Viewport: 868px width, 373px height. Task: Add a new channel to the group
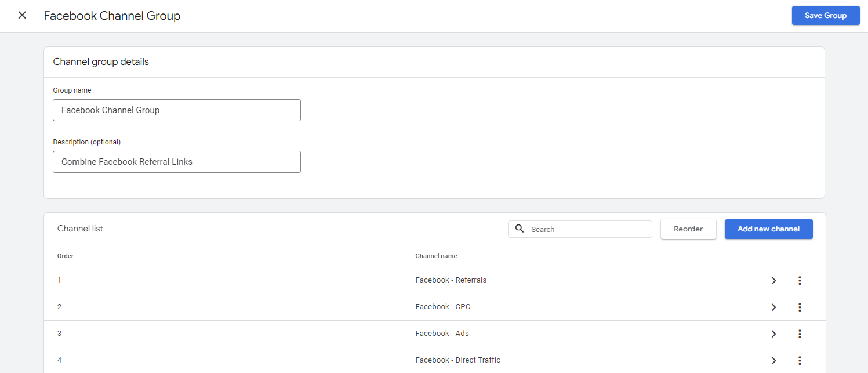point(768,229)
